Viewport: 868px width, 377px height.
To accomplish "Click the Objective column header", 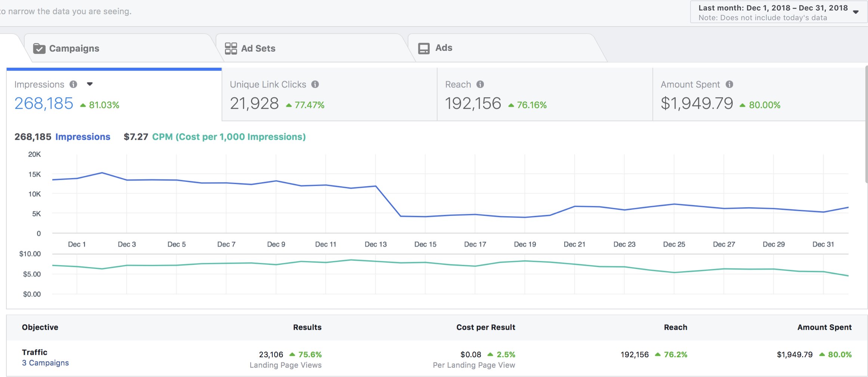I will (x=40, y=327).
